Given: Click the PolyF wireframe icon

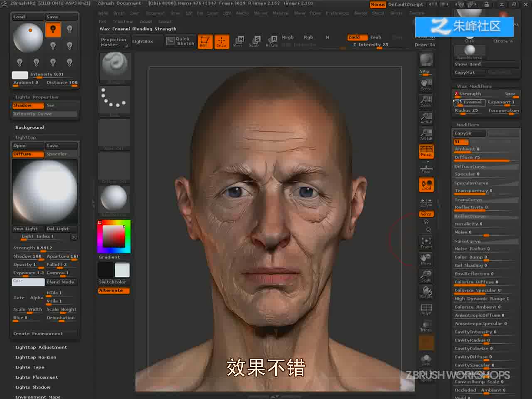Looking at the screenshot, I should point(426,309).
